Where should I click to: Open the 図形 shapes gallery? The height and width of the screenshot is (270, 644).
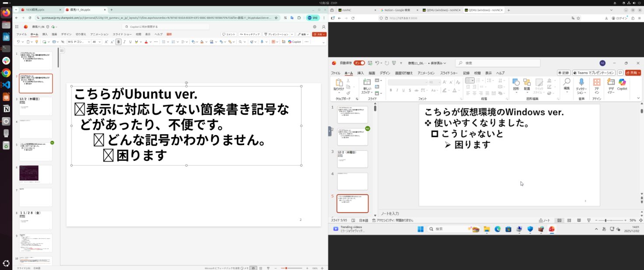[516, 83]
